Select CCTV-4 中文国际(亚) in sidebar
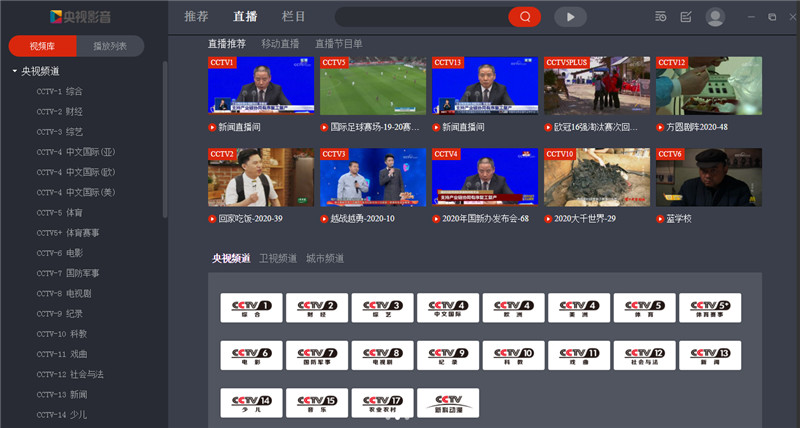 76,152
